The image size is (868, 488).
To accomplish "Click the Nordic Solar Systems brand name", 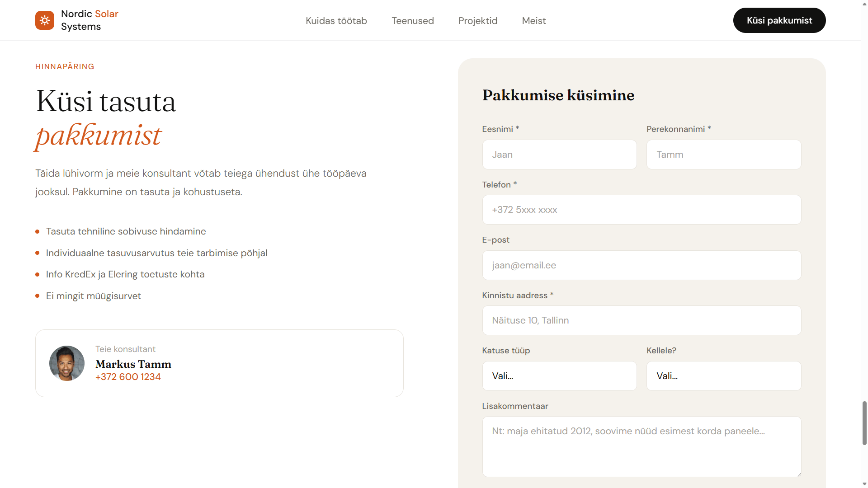I will point(90,20).
